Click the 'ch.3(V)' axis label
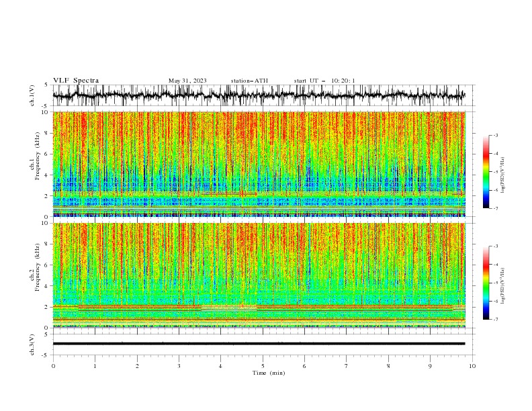Viewport: 532px width, 411px height. pyautogui.click(x=32, y=345)
